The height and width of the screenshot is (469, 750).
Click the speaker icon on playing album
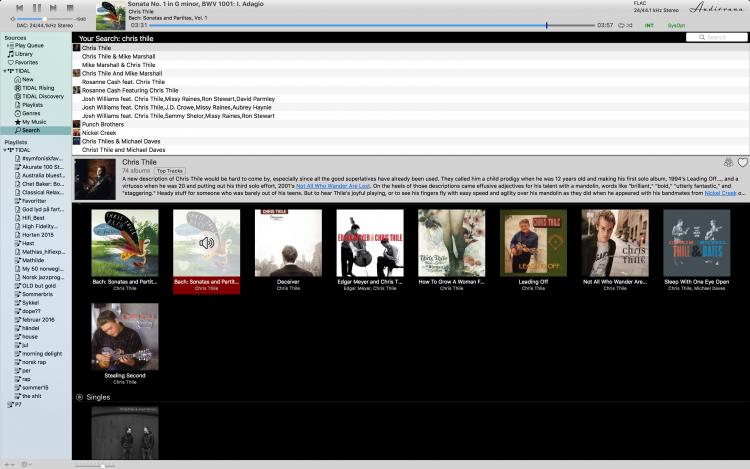coord(207,243)
